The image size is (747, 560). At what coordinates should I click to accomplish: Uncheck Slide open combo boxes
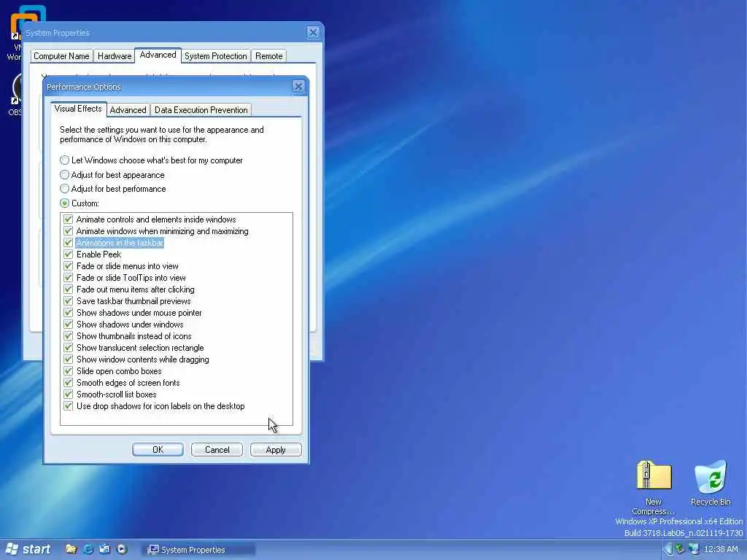68,371
